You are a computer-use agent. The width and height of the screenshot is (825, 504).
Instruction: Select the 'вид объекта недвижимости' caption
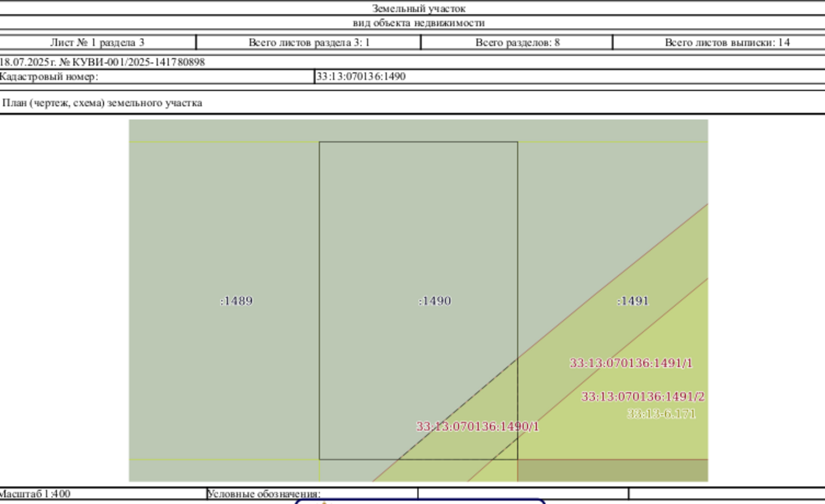pos(419,23)
